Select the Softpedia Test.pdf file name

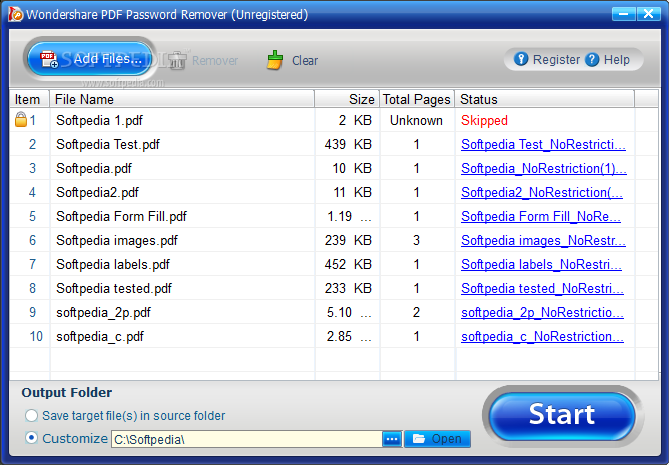108,145
